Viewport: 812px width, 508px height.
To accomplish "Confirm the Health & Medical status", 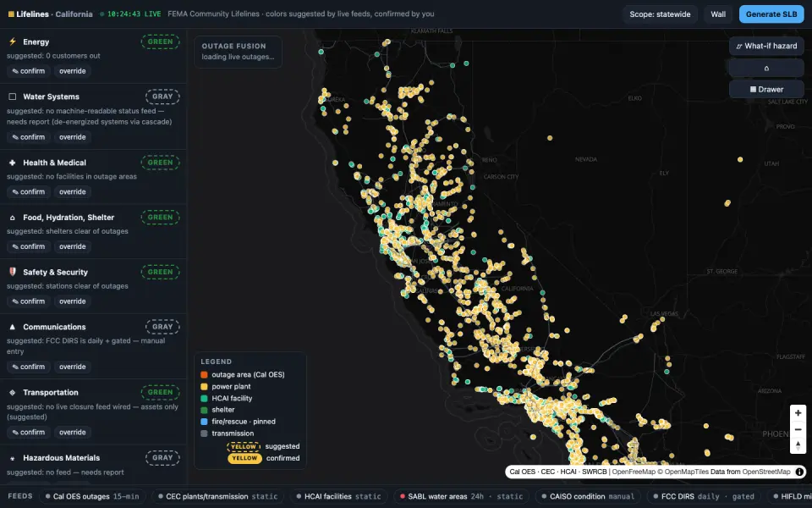I will pos(29,192).
